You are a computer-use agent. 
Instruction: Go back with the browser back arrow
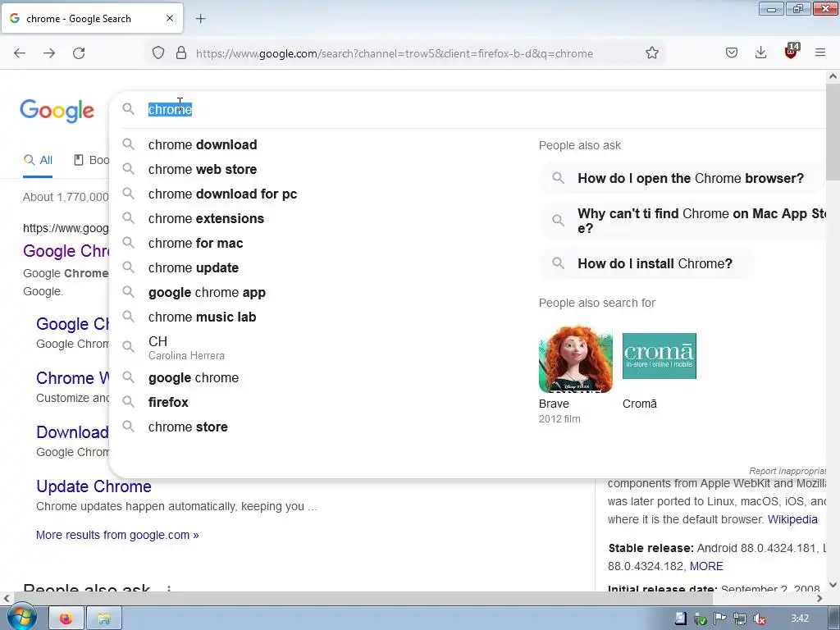pos(20,53)
